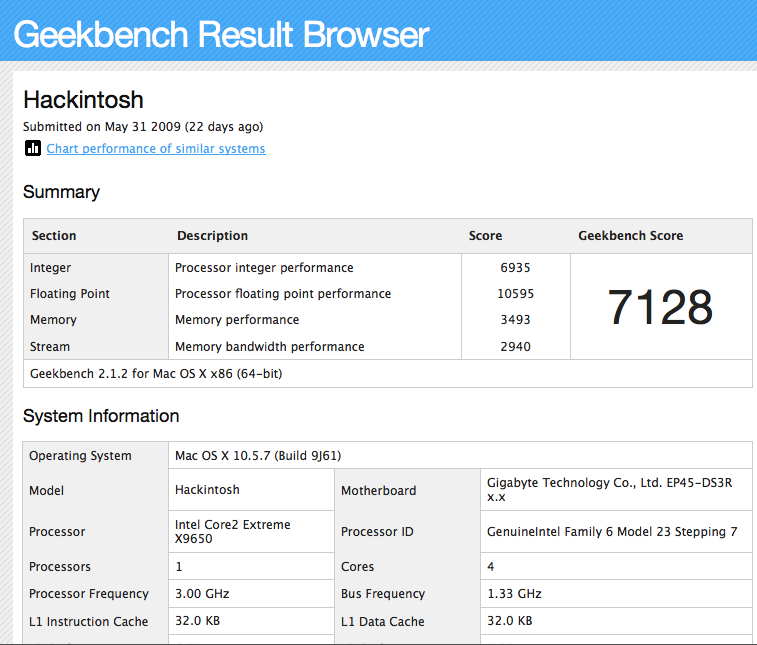Open 'Chart performance of similar systems' link
Screen dimensions: 757x645
(156, 149)
